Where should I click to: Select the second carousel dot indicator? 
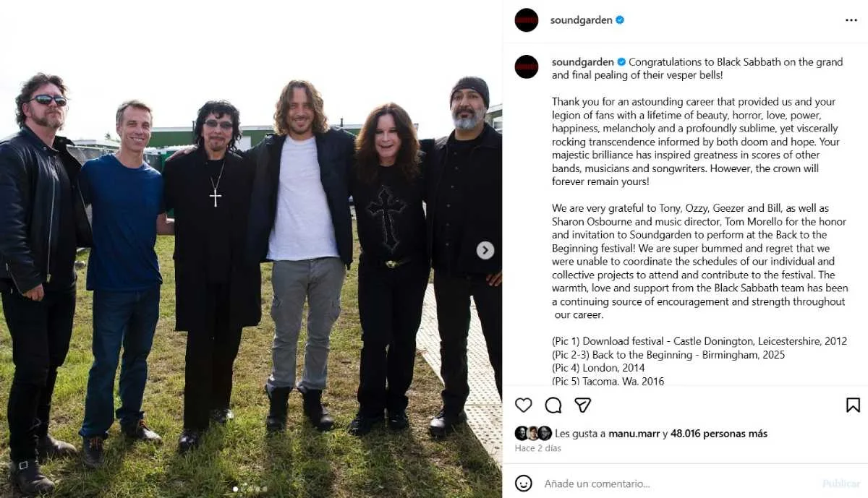(x=244, y=489)
